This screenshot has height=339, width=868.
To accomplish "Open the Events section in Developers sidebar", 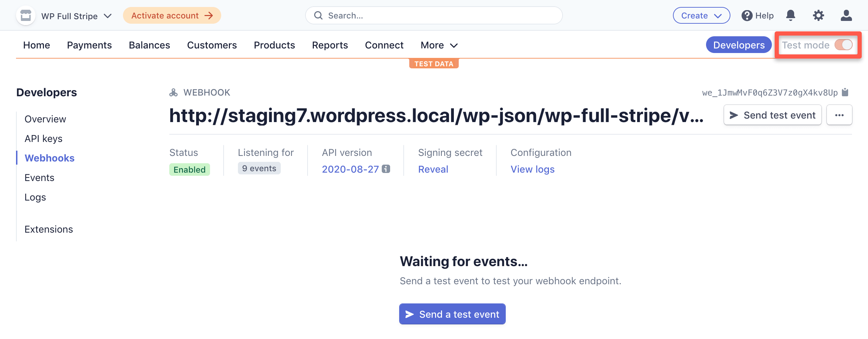I will tap(39, 178).
